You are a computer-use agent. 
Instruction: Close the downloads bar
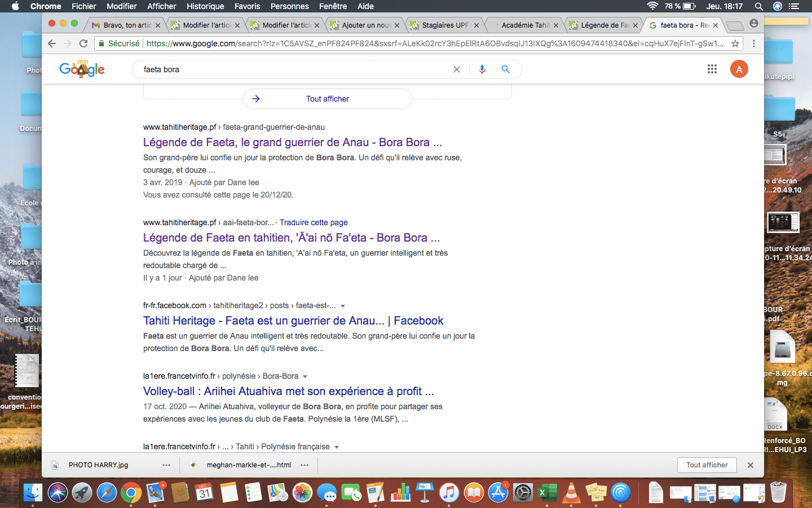[x=751, y=465]
